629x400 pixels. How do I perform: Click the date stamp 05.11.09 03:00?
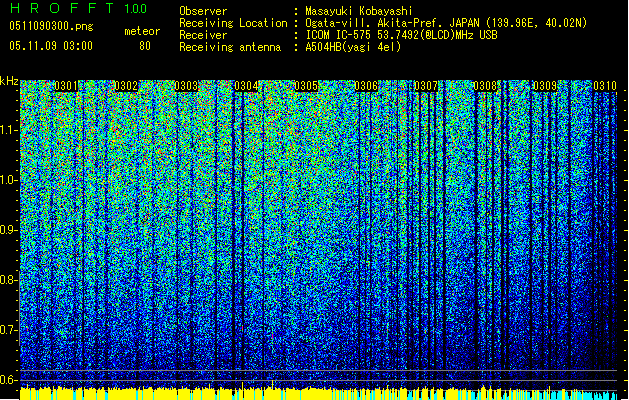coord(51,46)
